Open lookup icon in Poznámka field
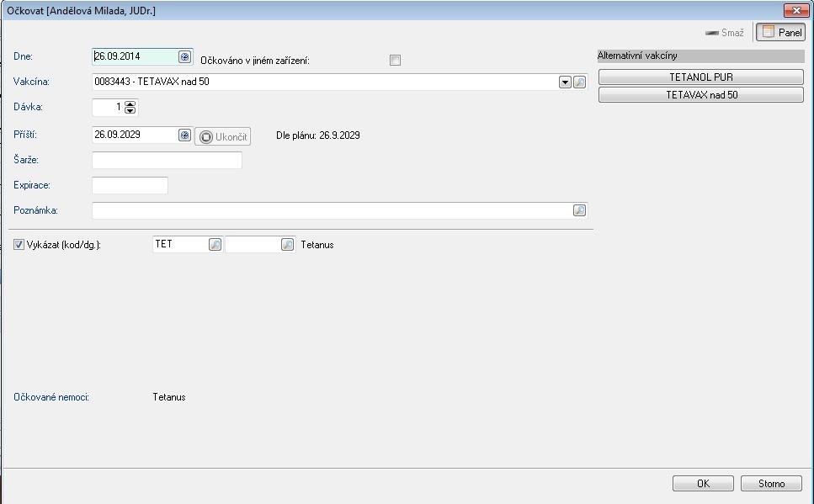Viewport: 814px width, 504px height. tap(580, 210)
